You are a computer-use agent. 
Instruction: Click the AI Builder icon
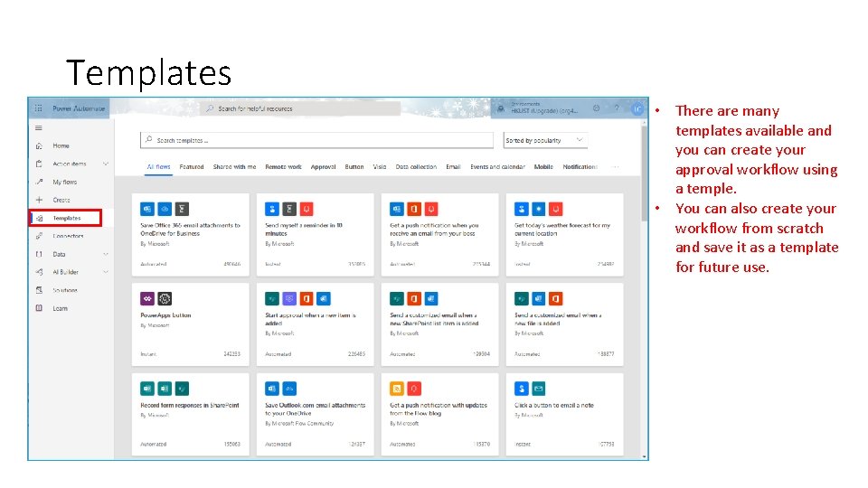pyautogui.click(x=39, y=272)
